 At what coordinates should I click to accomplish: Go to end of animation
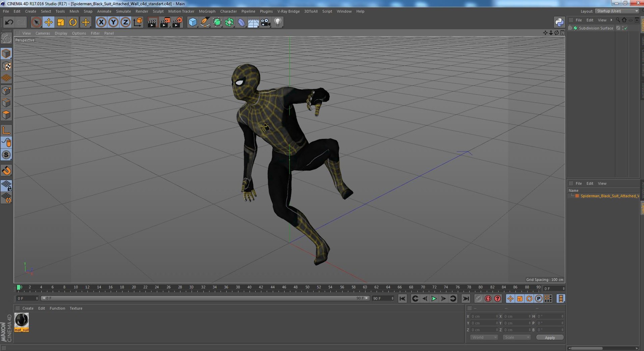pos(466,299)
